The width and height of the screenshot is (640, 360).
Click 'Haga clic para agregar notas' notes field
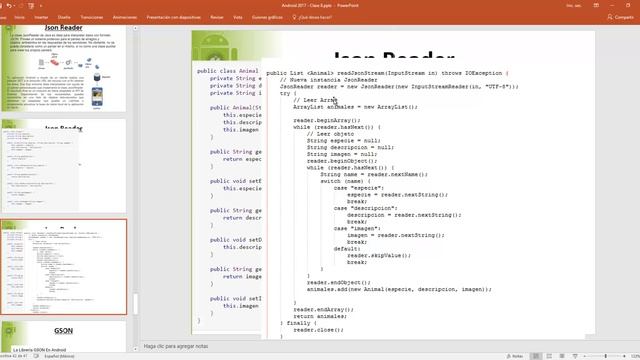pyautogui.click(x=176, y=346)
